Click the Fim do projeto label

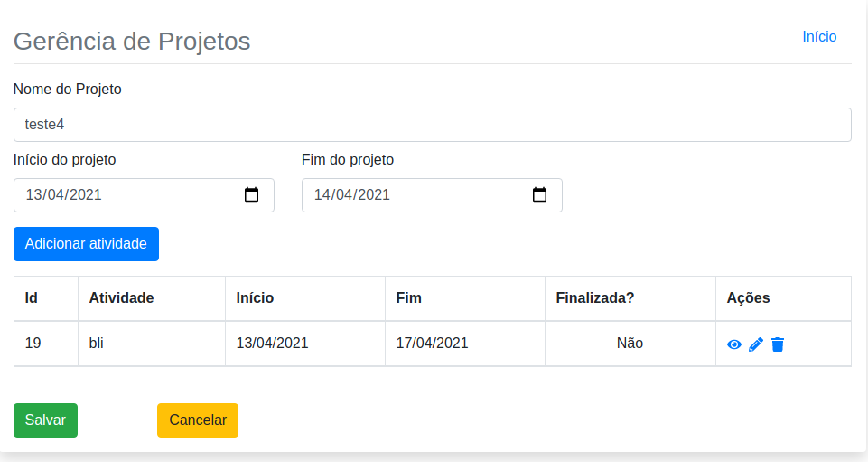(348, 159)
